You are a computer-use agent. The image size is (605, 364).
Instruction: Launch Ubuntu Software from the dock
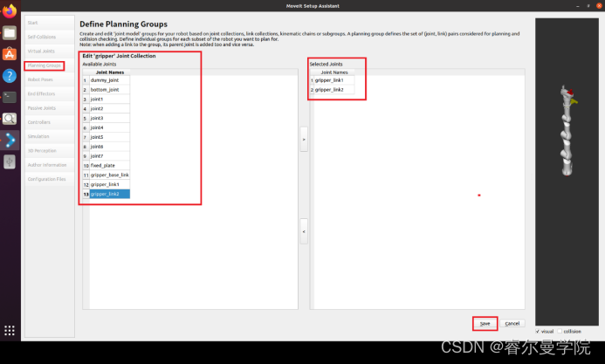(10, 54)
